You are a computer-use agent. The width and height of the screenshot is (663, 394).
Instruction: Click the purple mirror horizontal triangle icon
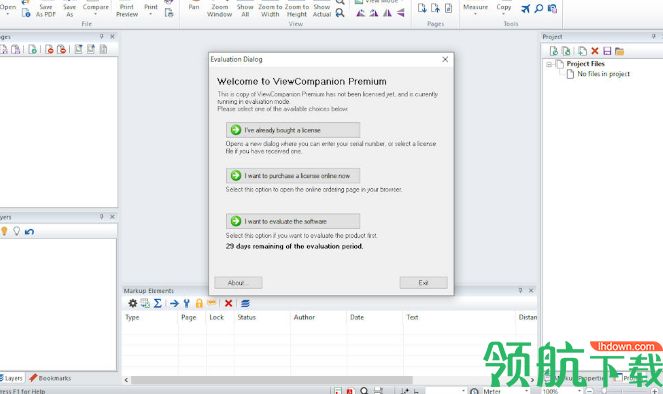pos(387,13)
